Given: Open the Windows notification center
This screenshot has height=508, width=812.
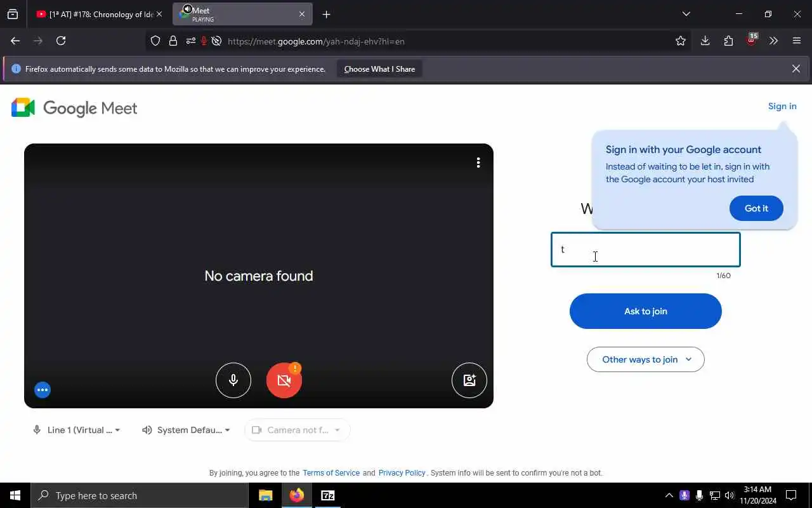Looking at the screenshot, I should tap(791, 495).
